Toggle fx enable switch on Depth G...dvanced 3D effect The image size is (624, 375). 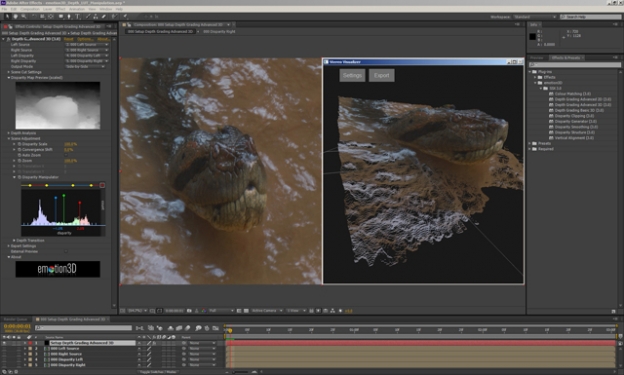pos(8,39)
